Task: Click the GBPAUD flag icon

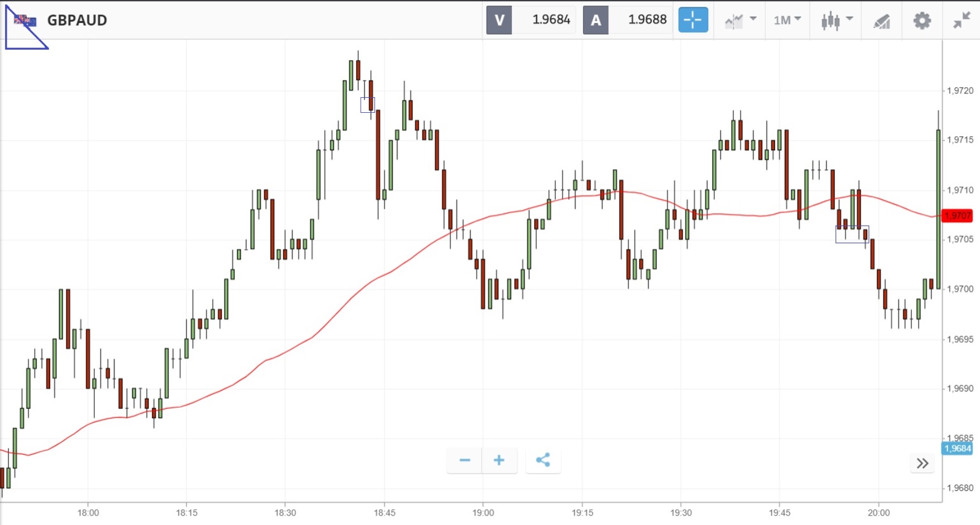Action: click(25, 21)
